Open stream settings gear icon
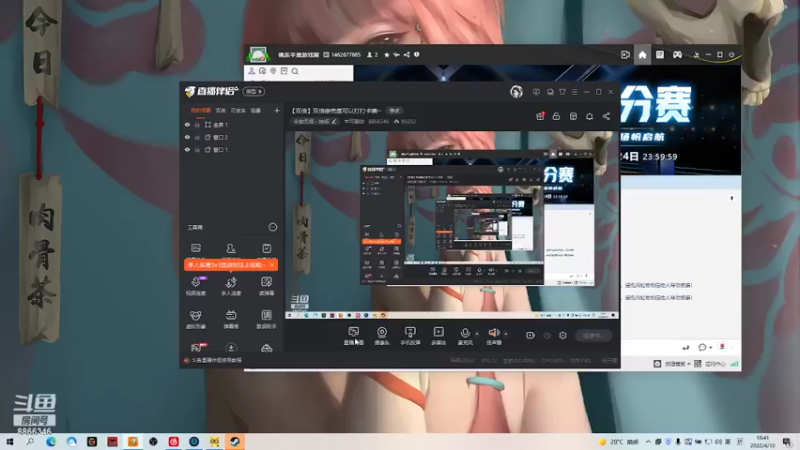The image size is (800, 450). pyautogui.click(x=563, y=335)
